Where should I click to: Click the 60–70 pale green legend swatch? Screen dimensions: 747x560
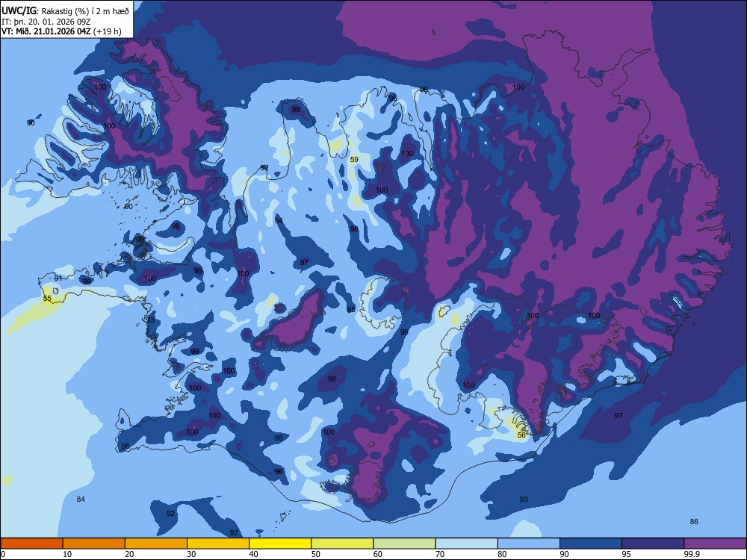[x=404, y=544]
